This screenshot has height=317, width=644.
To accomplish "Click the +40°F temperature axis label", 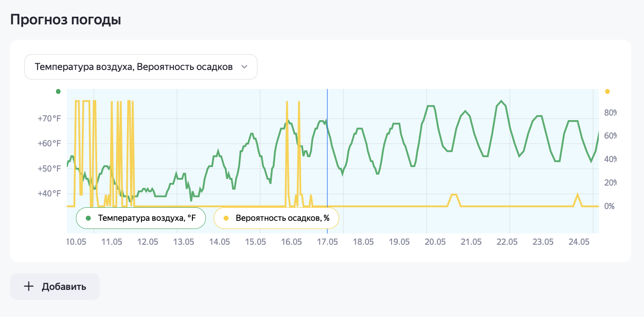I will pos(49,194).
